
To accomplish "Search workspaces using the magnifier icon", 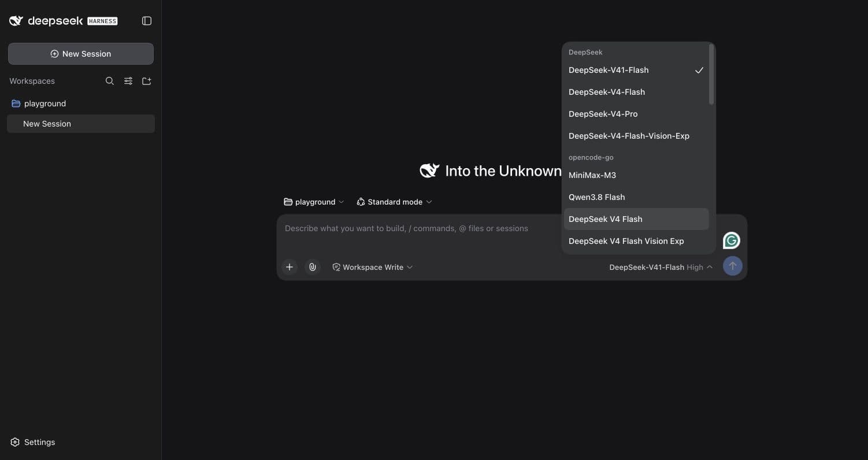I will tap(110, 81).
